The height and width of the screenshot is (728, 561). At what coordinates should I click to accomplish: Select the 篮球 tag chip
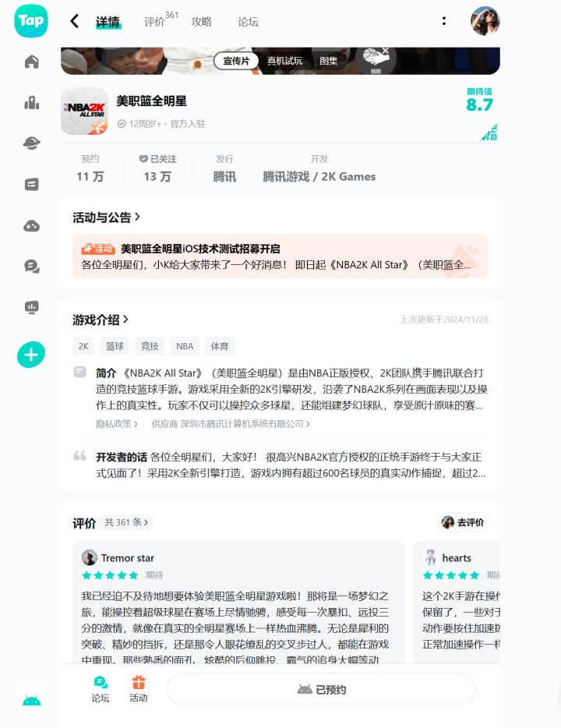coord(115,346)
